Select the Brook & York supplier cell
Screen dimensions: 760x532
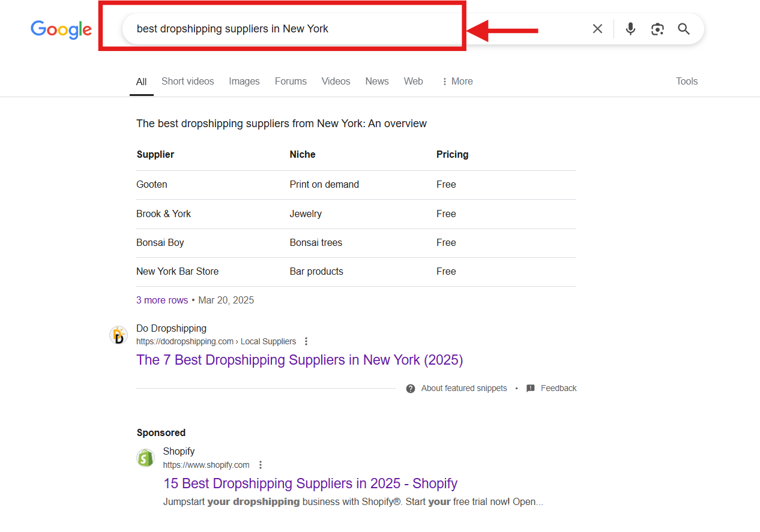point(163,214)
